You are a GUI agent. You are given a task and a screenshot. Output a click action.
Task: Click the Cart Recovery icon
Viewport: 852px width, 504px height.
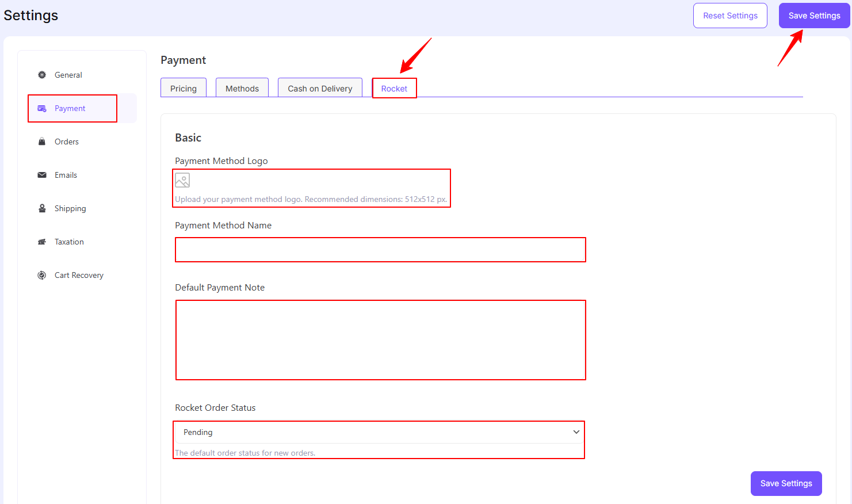point(42,275)
